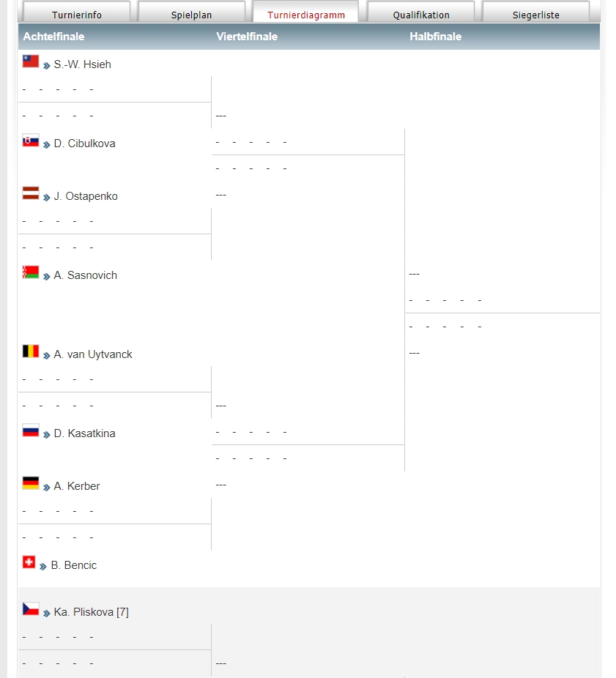Open B. Bencic player link
Viewport: 616px width, 678px height.
[x=73, y=565]
